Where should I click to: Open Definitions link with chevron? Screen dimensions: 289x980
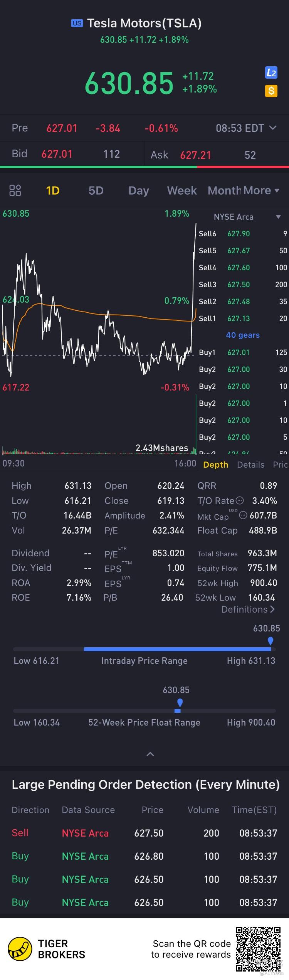248,610
